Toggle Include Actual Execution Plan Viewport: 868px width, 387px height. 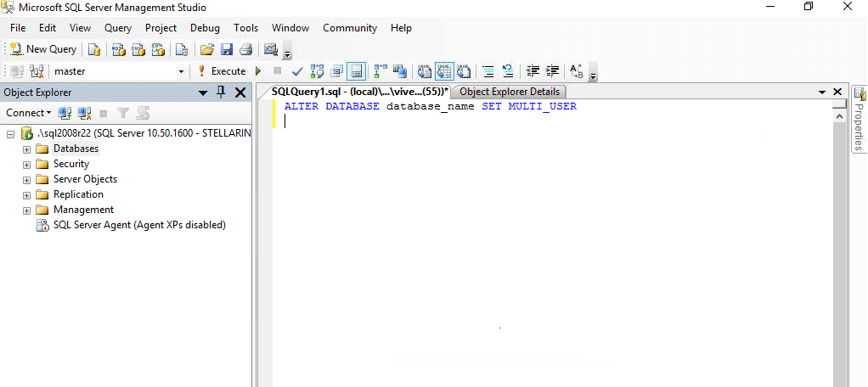[x=380, y=70]
